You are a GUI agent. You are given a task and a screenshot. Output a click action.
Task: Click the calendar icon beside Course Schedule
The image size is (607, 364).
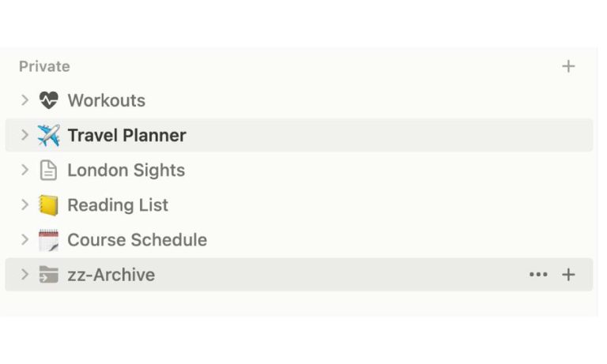(48, 240)
